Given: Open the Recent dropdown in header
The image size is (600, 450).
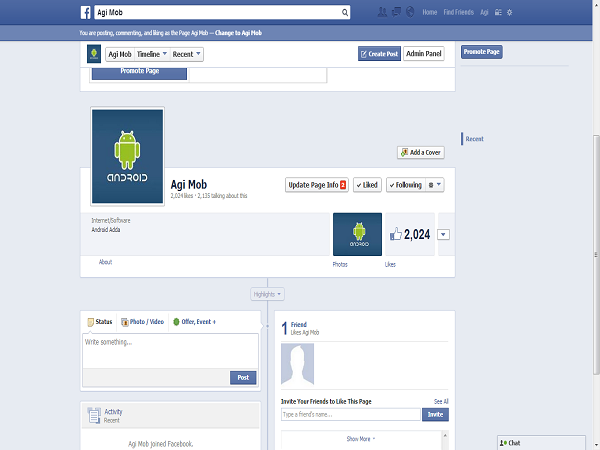Looking at the screenshot, I should tap(186, 54).
